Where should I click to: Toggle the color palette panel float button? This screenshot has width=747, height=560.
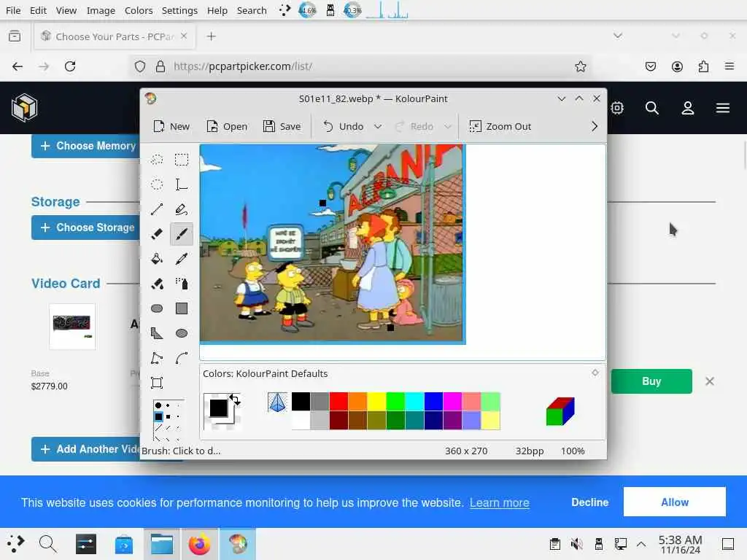(x=595, y=373)
